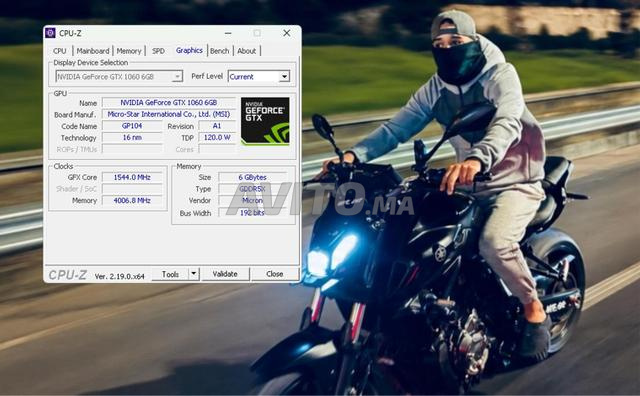
Task: Click the CPU-Z app icon in title bar
Action: click(x=50, y=33)
